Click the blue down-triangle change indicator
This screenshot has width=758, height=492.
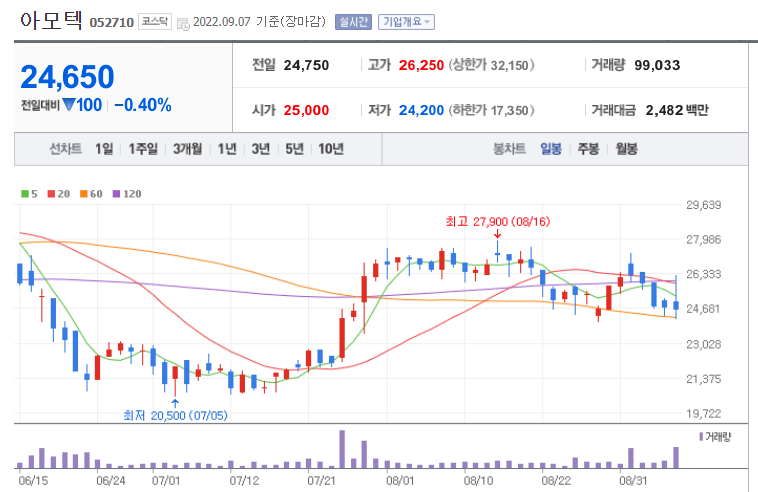pos(69,104)
